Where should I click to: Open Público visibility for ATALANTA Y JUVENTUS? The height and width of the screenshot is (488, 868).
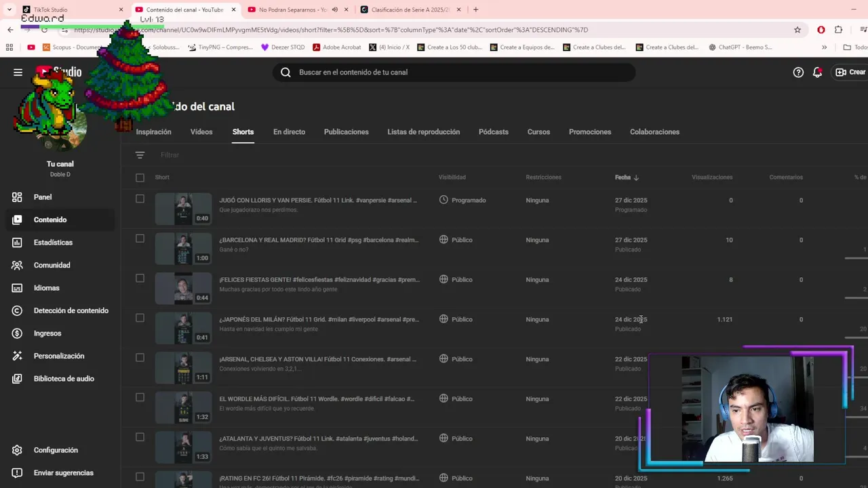tap(456, 439)
